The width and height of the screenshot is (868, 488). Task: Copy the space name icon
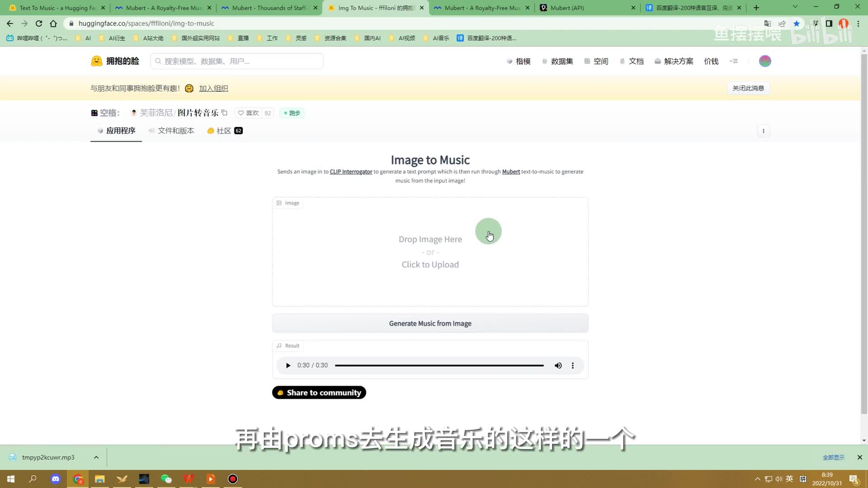[224, 113]
